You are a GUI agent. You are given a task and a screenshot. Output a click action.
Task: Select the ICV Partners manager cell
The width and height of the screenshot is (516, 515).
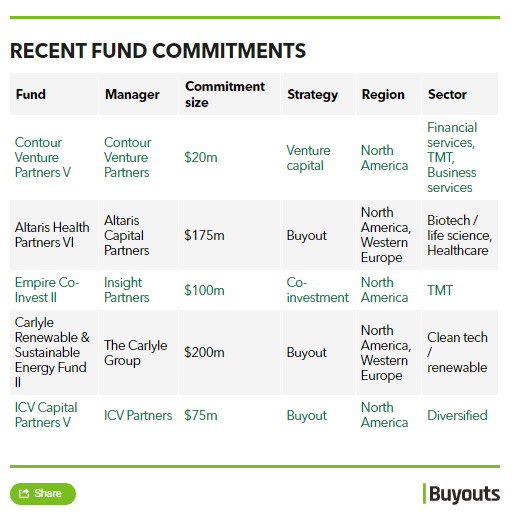click(138, 415)
